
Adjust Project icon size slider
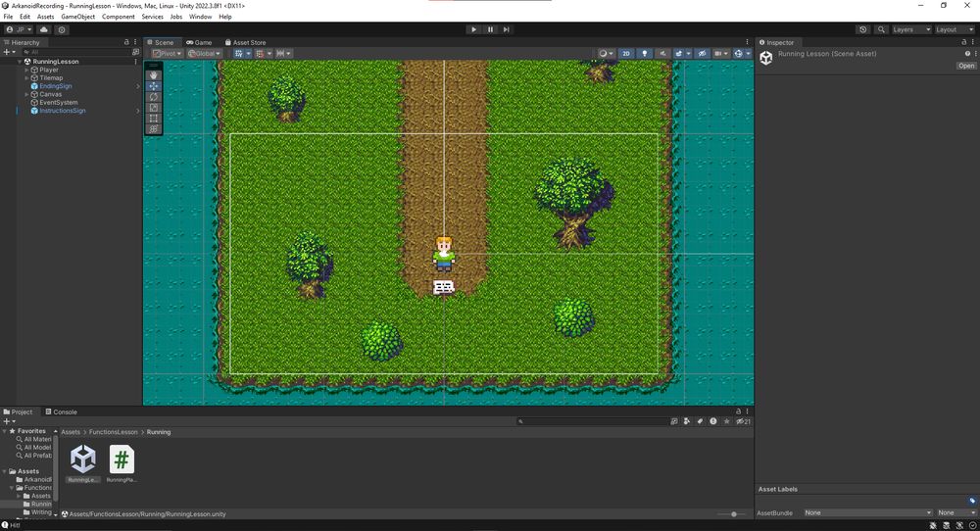(733, 514)
